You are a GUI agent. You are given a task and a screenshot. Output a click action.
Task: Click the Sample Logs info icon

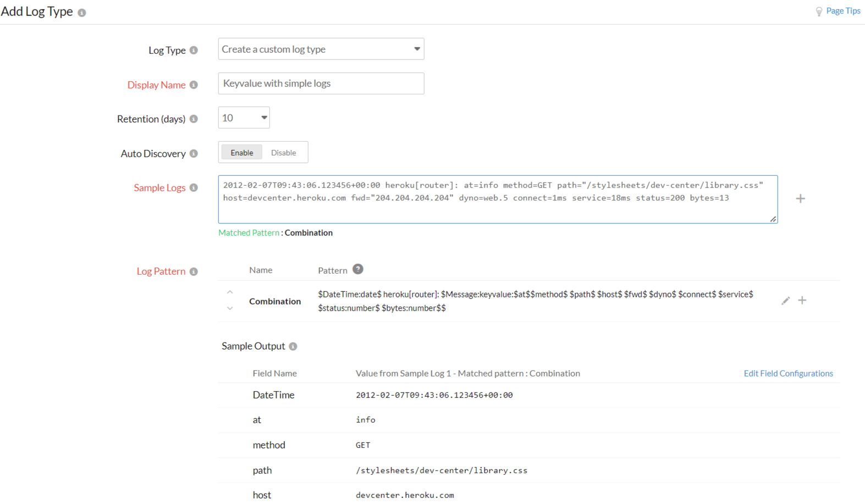coord(194,187)
